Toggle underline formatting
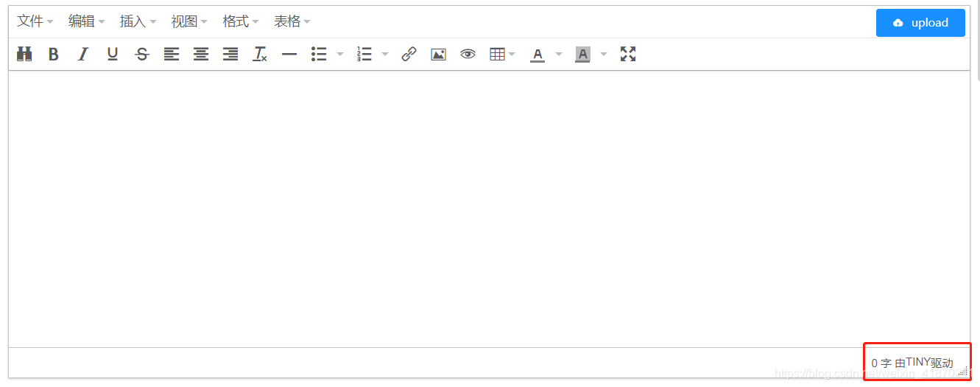This screenshot has height=387, width=980. pos(113,54)
